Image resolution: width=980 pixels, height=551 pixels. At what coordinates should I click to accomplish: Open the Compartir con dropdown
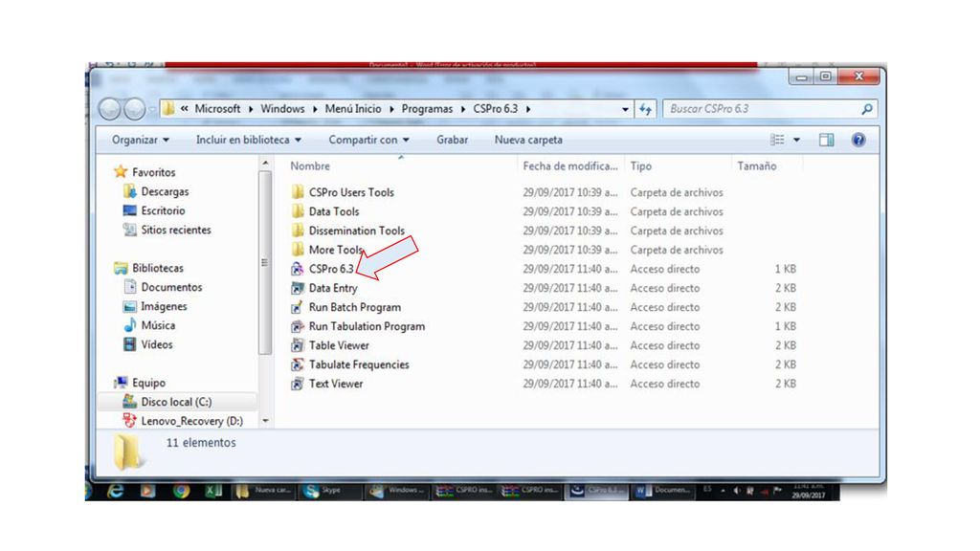368,140
